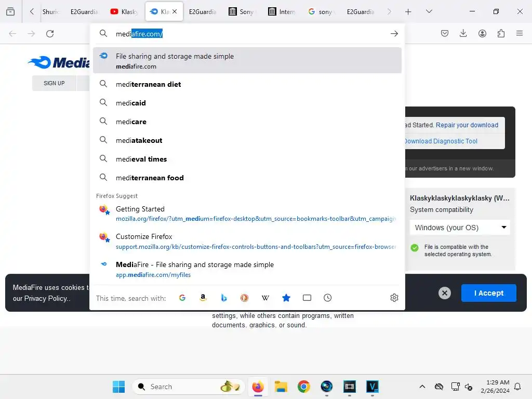
Task: Open MediaFire myfiles suggestion
Action: 247,269
